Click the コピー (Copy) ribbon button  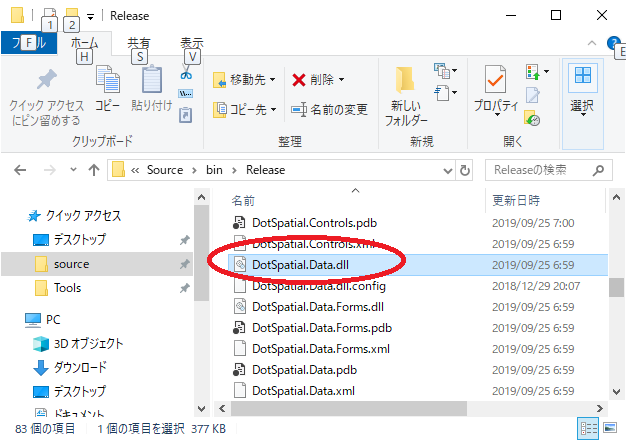point(107,89)
